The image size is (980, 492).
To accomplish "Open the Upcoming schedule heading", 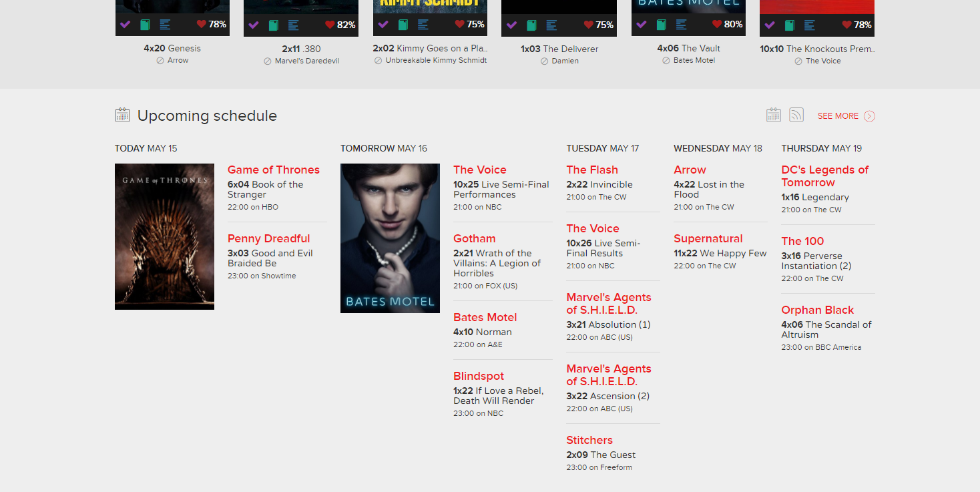I will tap(207, 115).
